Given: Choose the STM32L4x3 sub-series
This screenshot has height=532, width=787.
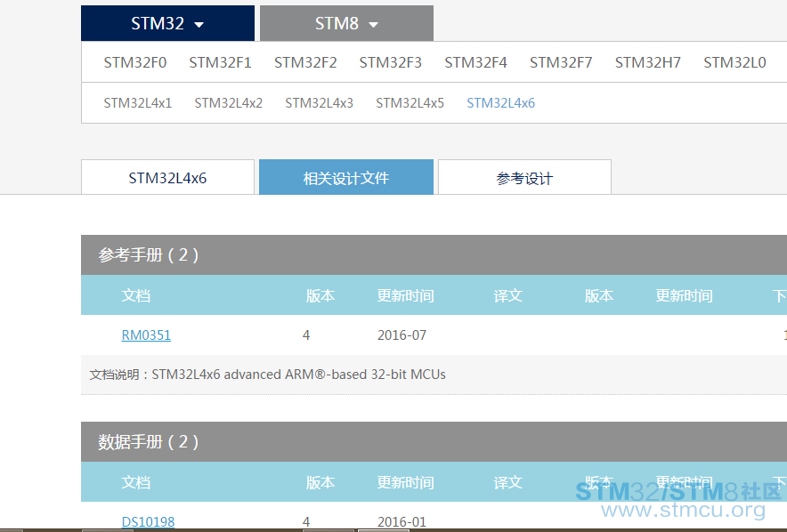Looking at the screenshot, I should coord(320,103).
